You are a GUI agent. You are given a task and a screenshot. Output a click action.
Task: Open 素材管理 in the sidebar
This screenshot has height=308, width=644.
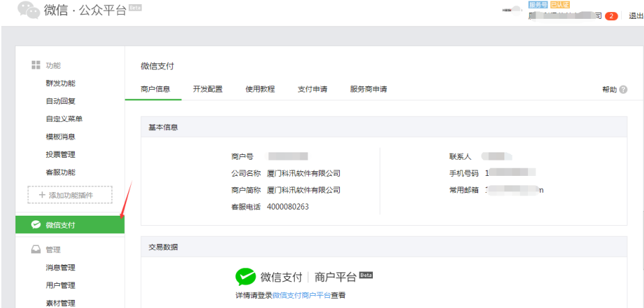[x=60, y=303]
